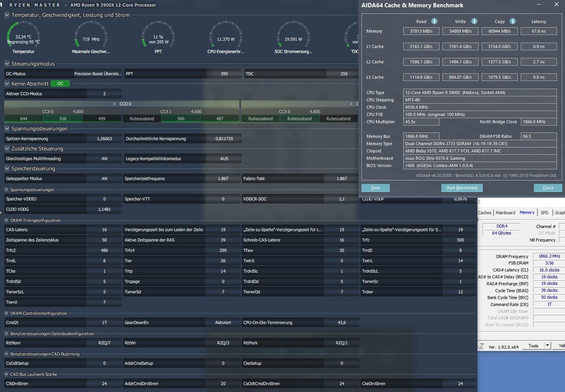Viewport: 565px width, 392px height.
Task: Click the GearDownEn value Aktiviert
Action: click(223, 323)
